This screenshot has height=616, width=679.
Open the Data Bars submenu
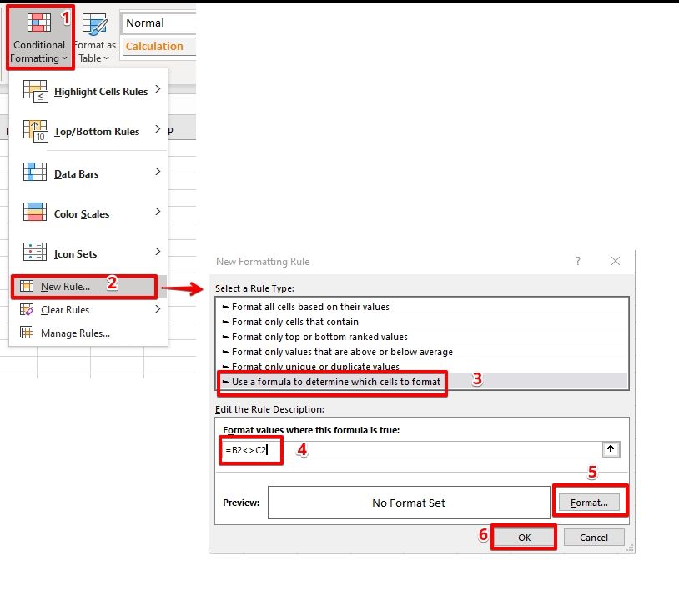click(x=88, y=174)
